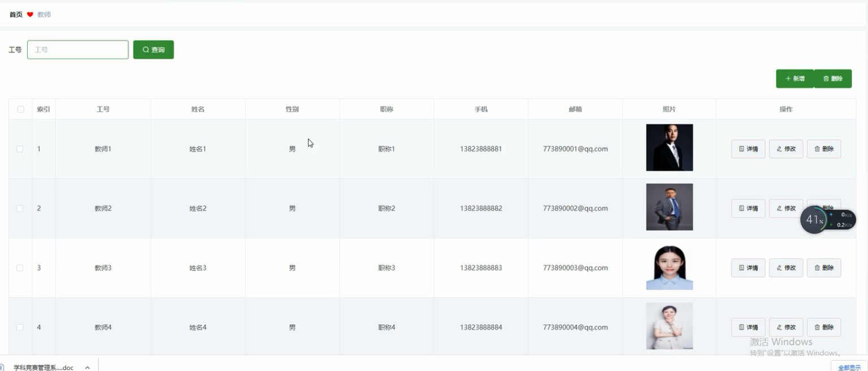868x371 pixels.
Task: Click 删除 delete for 教师3
Action: click(x=824, y=268)
